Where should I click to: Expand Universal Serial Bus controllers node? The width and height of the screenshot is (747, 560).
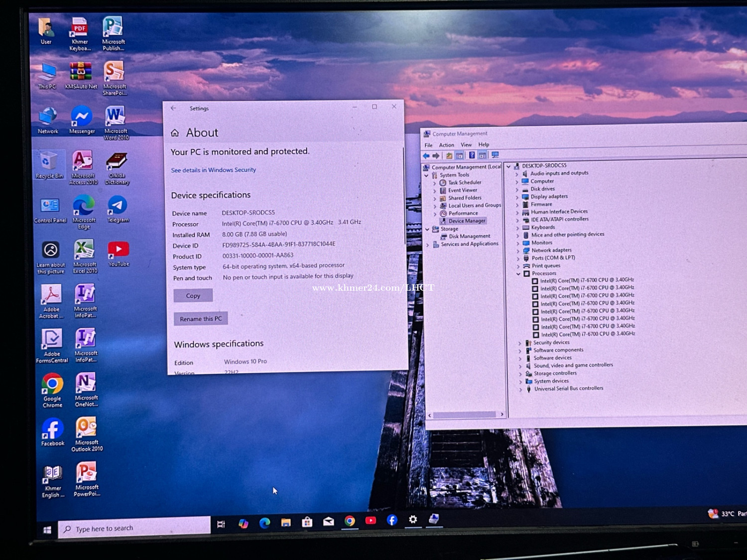click(x=521, y=390)
